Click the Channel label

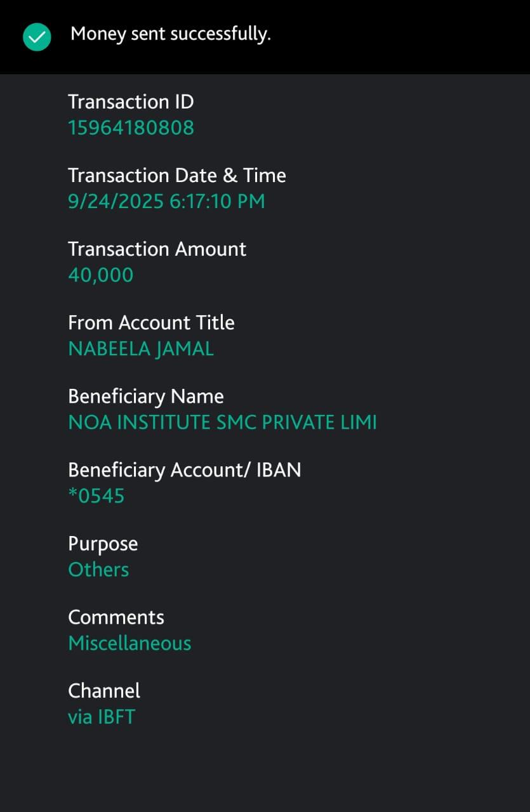[x=104, y=690]
